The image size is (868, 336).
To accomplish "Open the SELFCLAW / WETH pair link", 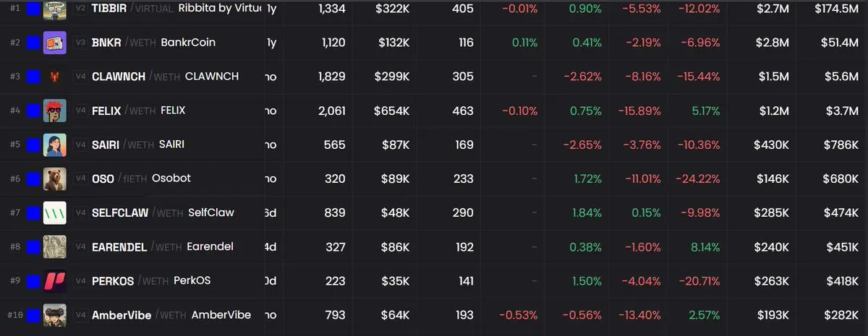I will [137, 212].
